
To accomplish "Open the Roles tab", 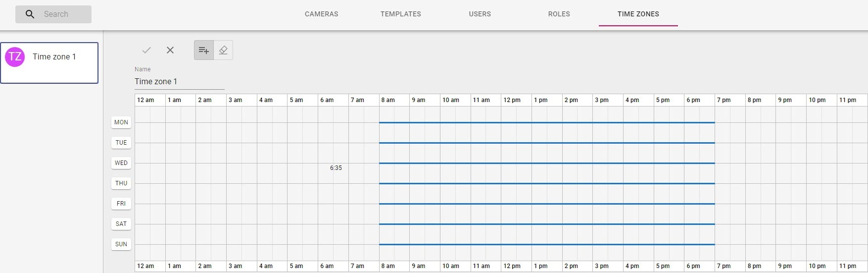I will point(559,14).
